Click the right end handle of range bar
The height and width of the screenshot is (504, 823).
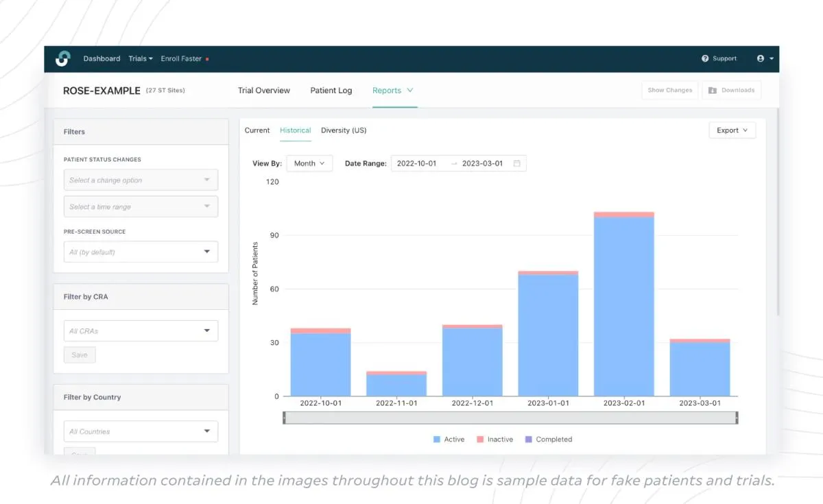tap(737, 418)
